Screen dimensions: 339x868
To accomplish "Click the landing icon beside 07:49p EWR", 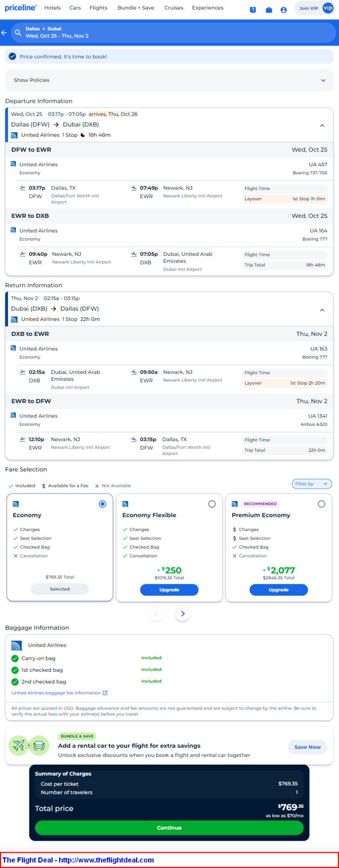I will point(134,188).
